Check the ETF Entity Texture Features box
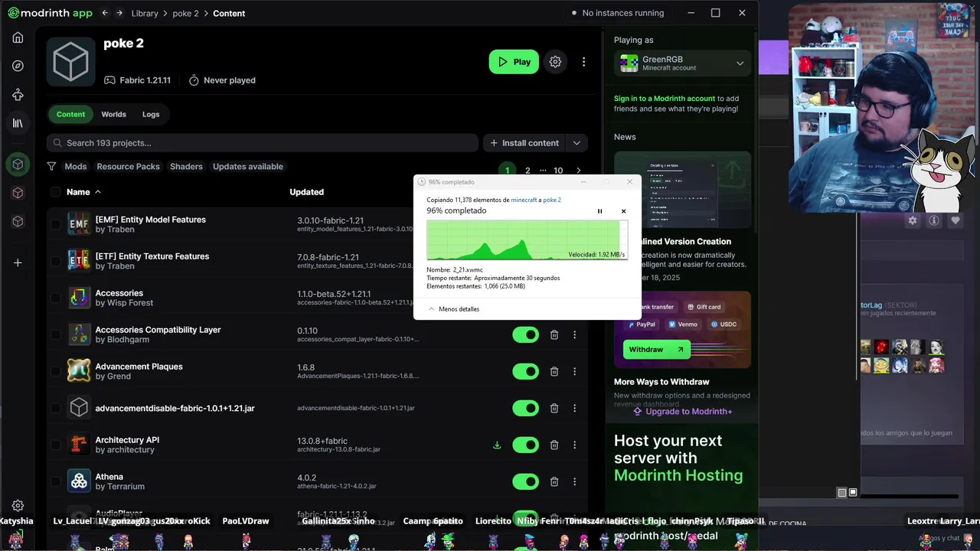980x551 pixels. (55, 261)
